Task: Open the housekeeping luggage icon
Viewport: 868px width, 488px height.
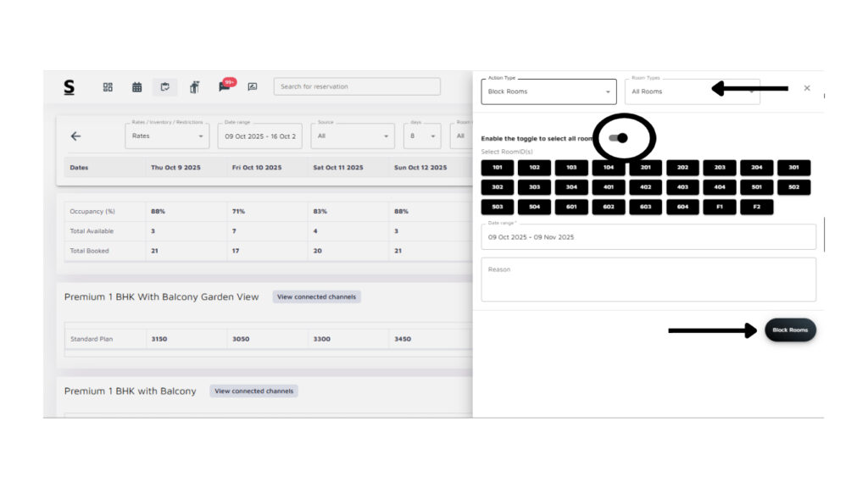Action: coord(194,86)
